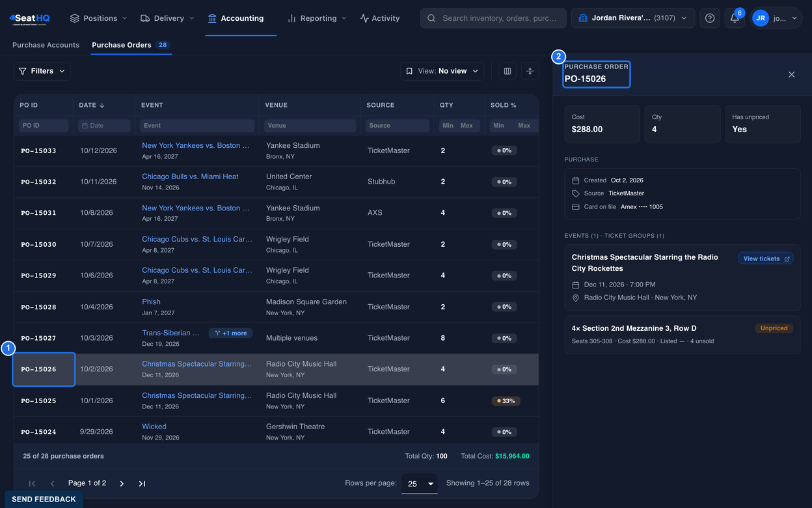Click the Date filter field
Viewport: 812px width, 508px height.
pos(104,126)
